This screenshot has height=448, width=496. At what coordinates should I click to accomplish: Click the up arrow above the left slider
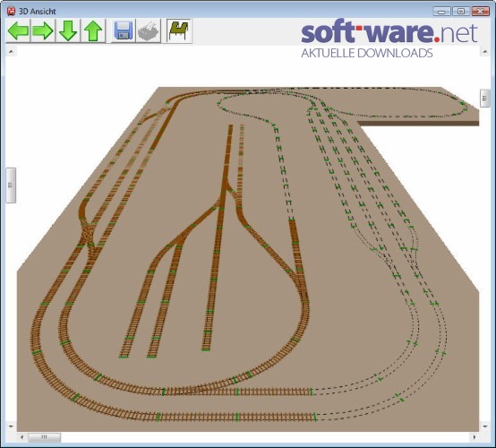(x=11, y=51)
